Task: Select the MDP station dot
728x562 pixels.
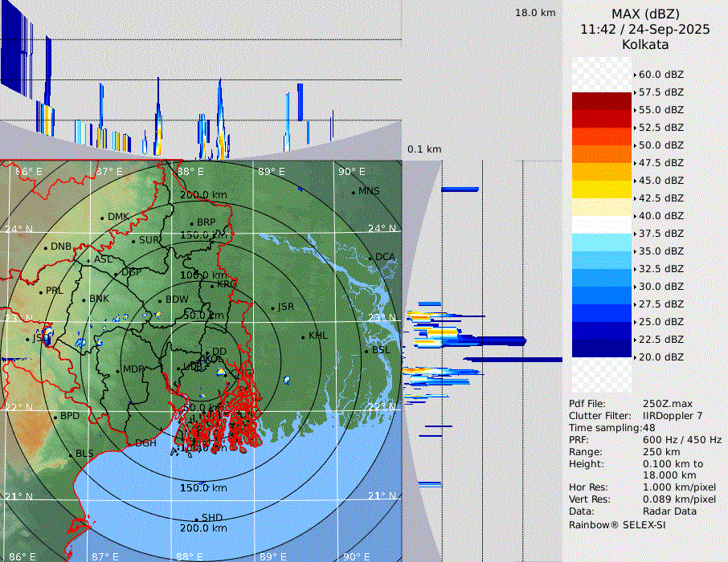Action: (x=118, y=370)
